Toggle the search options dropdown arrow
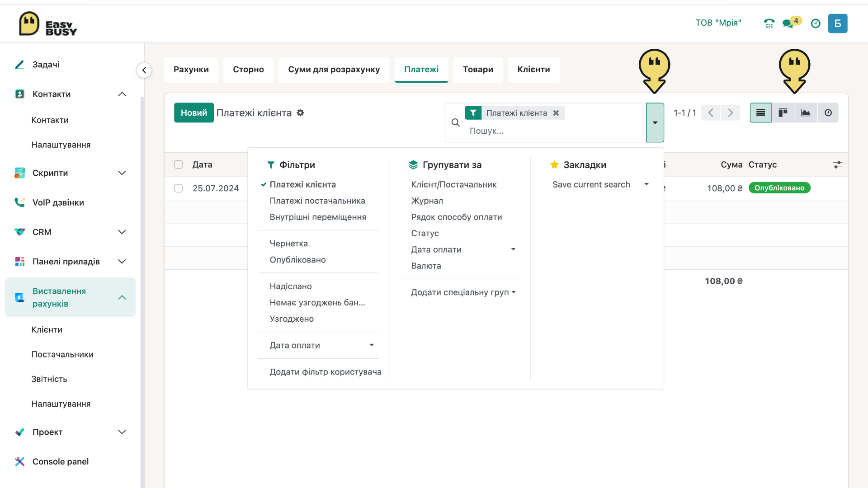Screen dimensions: 868x488 655,122
